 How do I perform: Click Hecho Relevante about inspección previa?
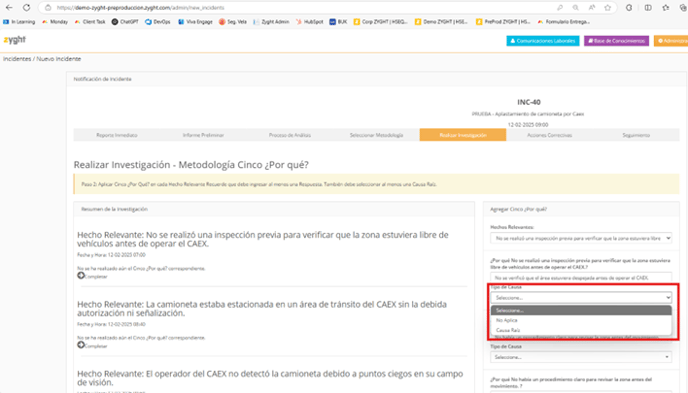[263, 239]
